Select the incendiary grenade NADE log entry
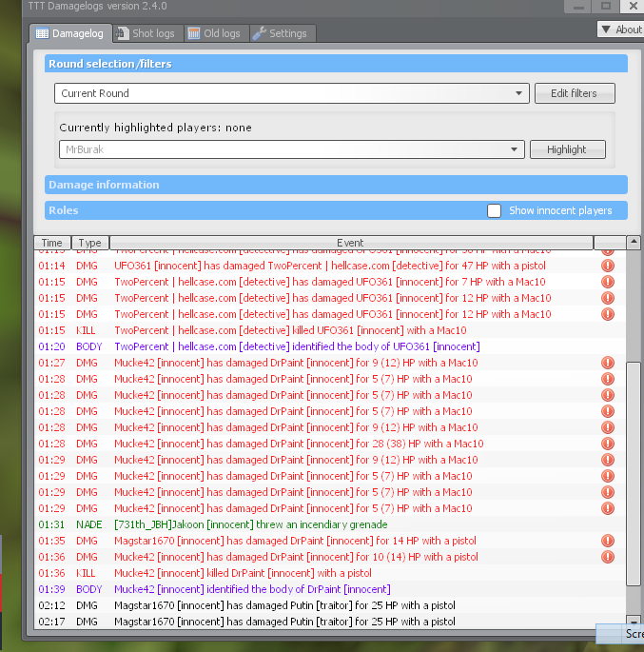 [251, 524]
